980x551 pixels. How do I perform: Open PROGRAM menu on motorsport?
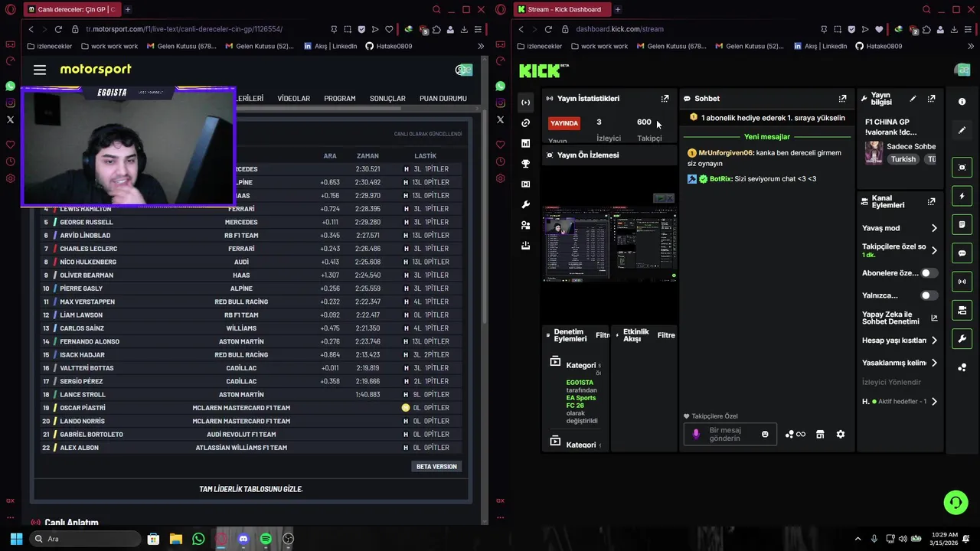coord(339,99)
